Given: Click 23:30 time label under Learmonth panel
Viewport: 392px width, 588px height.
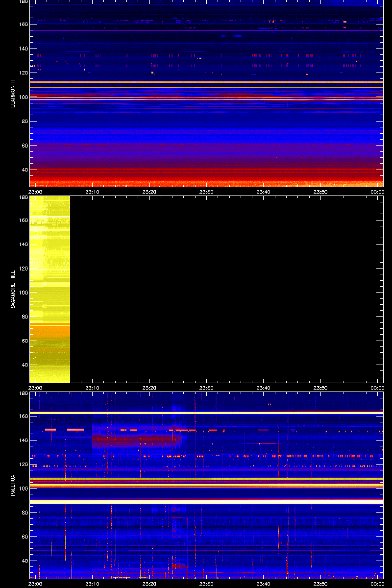Looking at the screenshot, I should pyautogui.click(x=206, y=192).
